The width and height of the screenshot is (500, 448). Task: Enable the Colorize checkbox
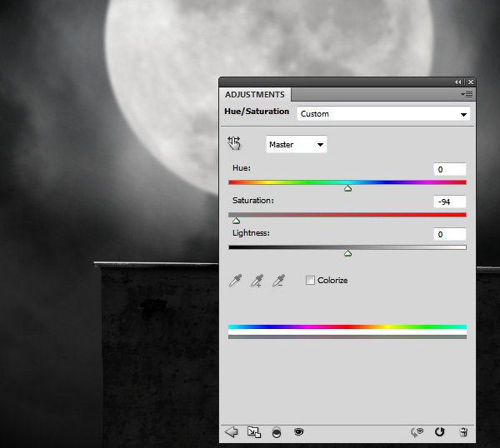click(x=310, y=280)
